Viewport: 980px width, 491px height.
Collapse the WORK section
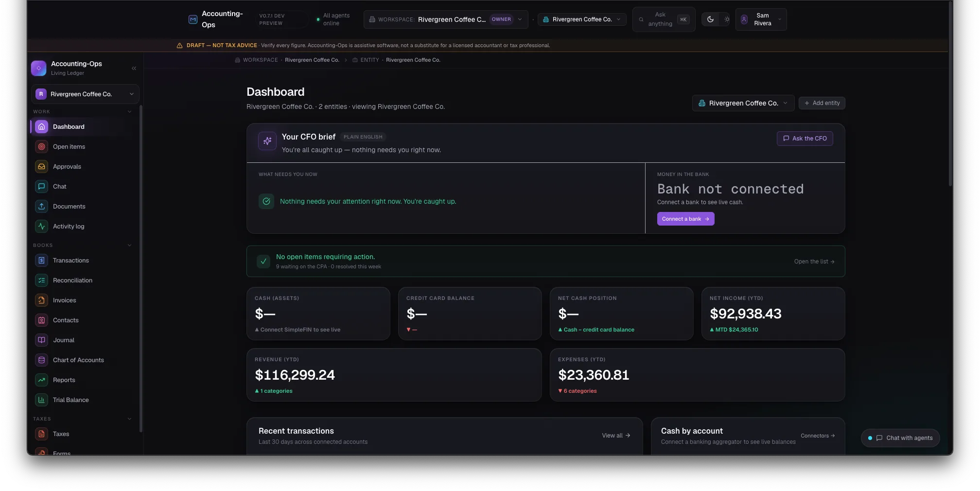(129, 111)
